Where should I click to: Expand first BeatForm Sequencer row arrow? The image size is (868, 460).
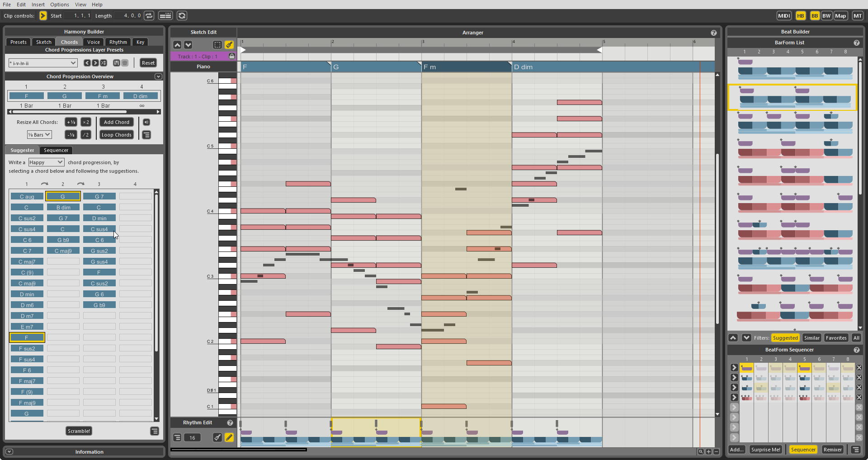(734, 368)
